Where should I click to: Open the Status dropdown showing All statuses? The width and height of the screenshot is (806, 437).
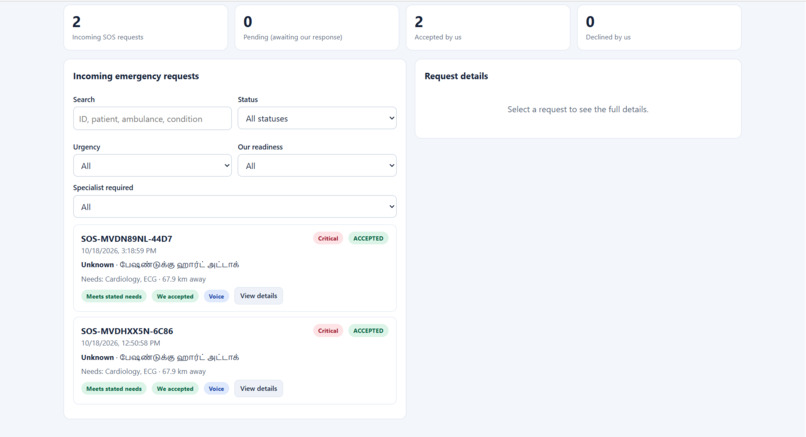pos(317,118)
